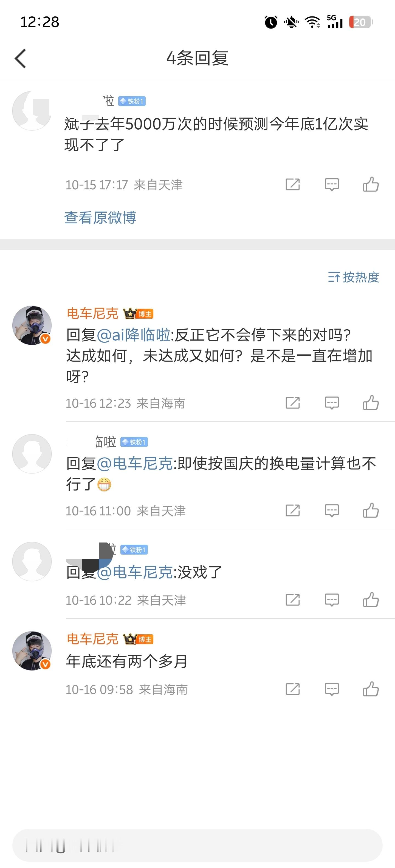Repost the 10-16 11:00 reply
This screenshot has width=395, height=868.
tap(292, 510)
